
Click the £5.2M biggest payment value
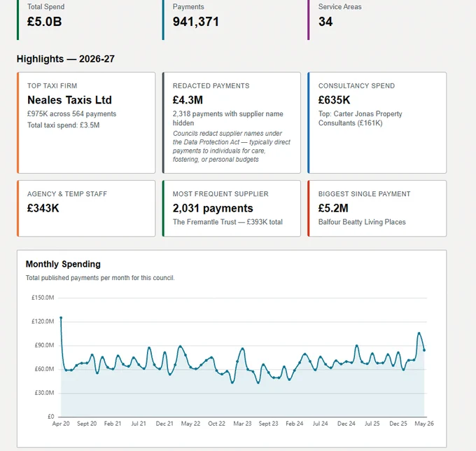(x=333, y=208)
